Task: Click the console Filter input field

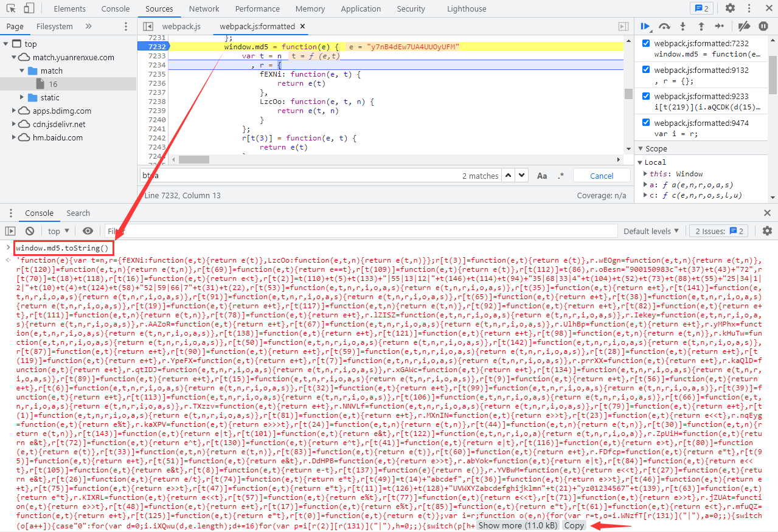Action: pos(359,231)
